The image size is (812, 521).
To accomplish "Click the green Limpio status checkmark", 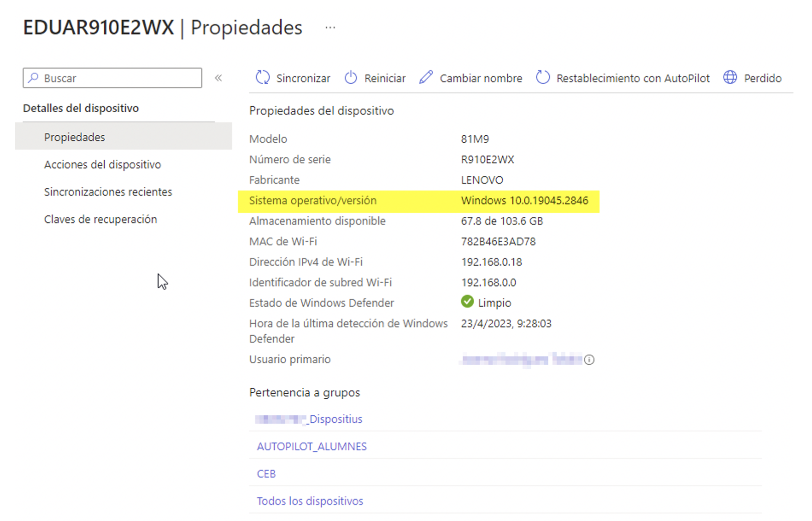I will point(467,302).
